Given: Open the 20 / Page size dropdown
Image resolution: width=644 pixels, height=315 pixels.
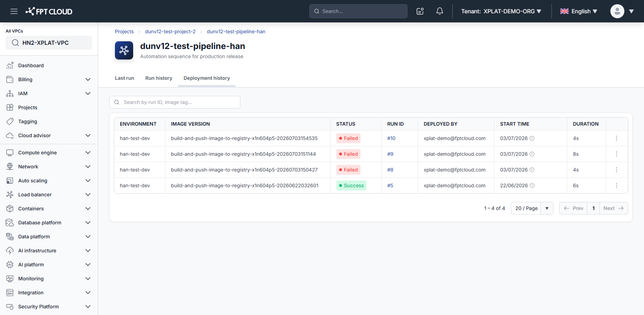Looking at the screenshot, I should [x=532, y=208].
